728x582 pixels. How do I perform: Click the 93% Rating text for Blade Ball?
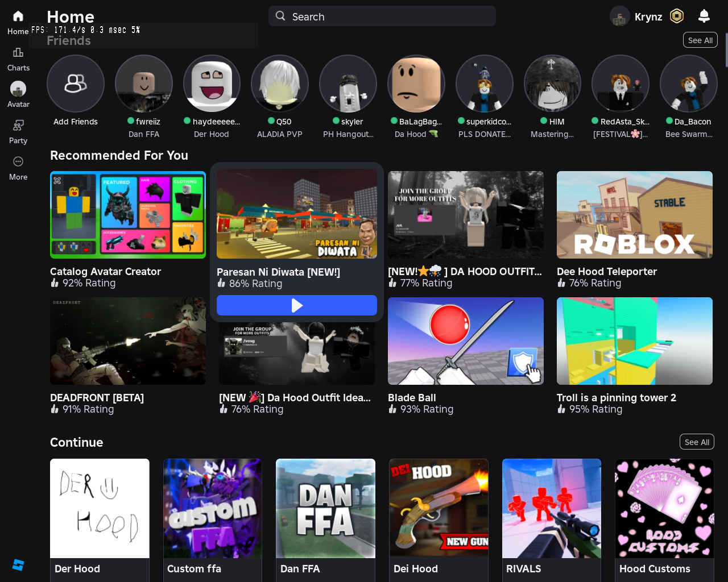point(427,409)
